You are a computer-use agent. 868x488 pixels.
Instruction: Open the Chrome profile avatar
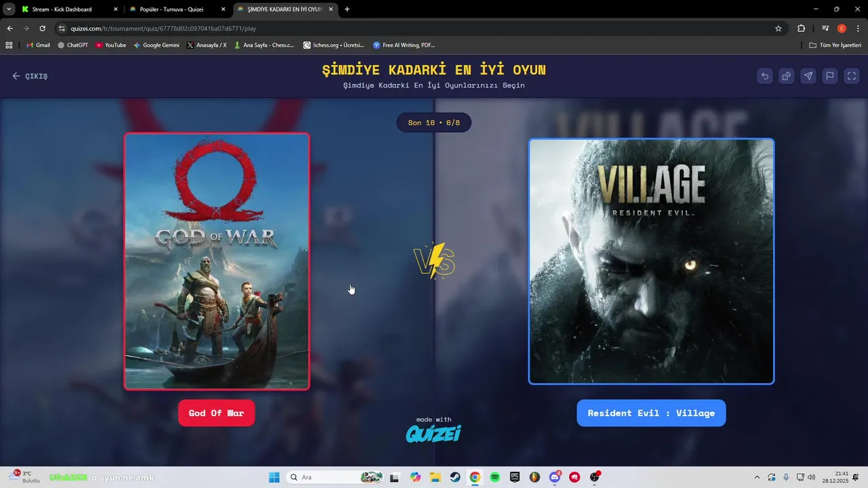click(842, 28)
